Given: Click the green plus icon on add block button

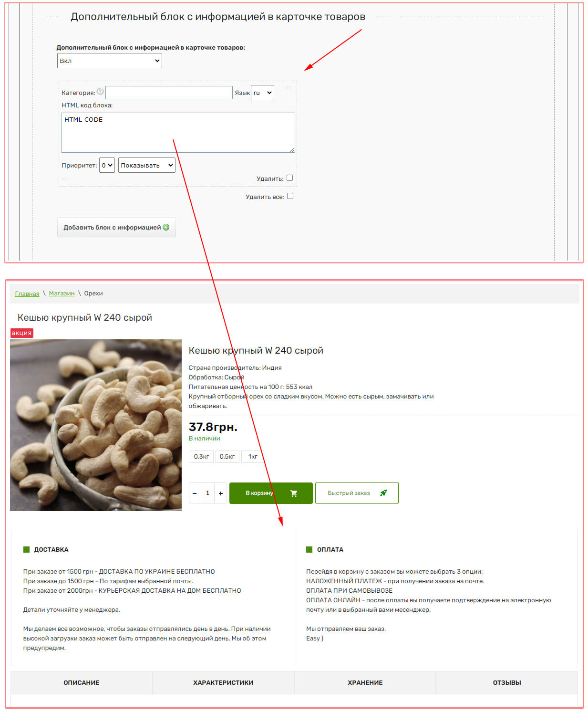Looking at the screenshot, I should 166,227.
